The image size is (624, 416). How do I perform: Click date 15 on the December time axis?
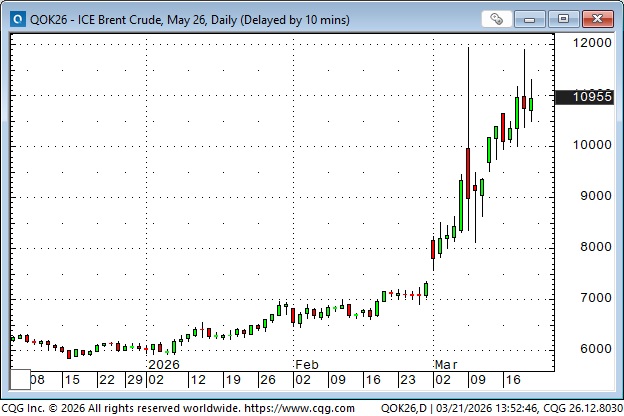[x=72, y=380]
